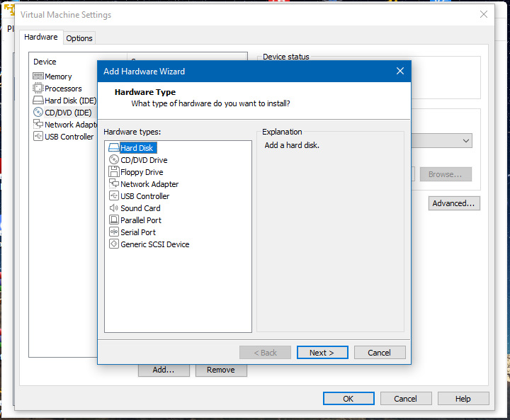Pick the Floppy Drive icon
The width and height of the screenshot is (510, 420).
click(114, 171)
